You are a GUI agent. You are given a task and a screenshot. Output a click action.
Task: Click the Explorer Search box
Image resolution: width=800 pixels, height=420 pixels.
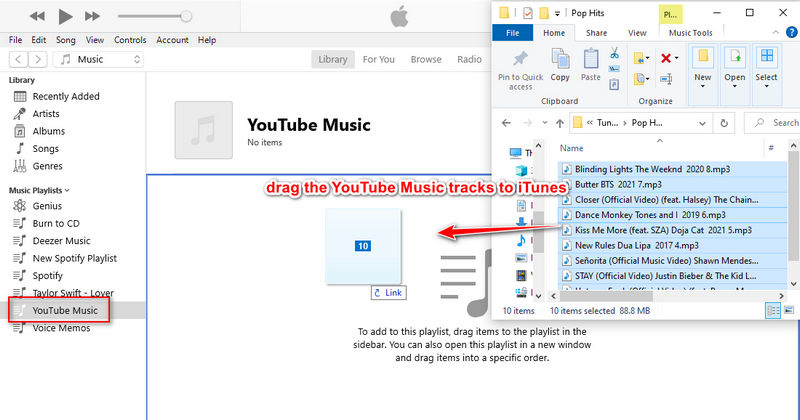773,123
